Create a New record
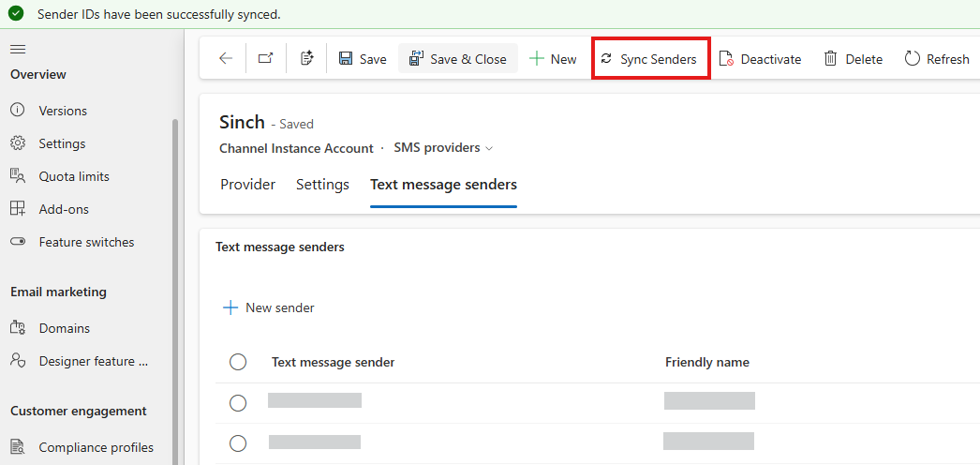Viewport: 980px width, 465px height. click(553, 59)
